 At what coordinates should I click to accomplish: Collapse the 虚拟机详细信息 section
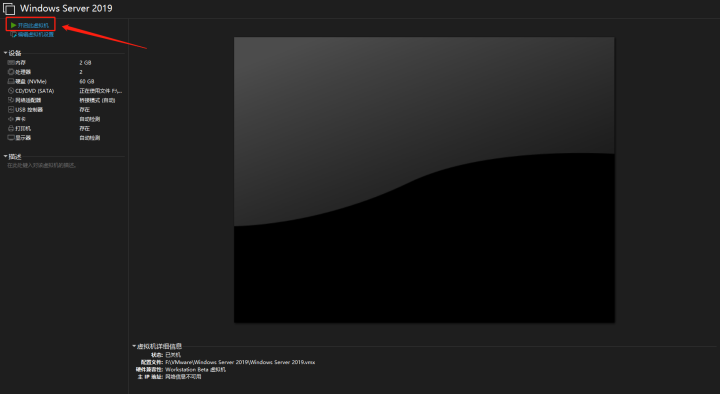[134, 346]
